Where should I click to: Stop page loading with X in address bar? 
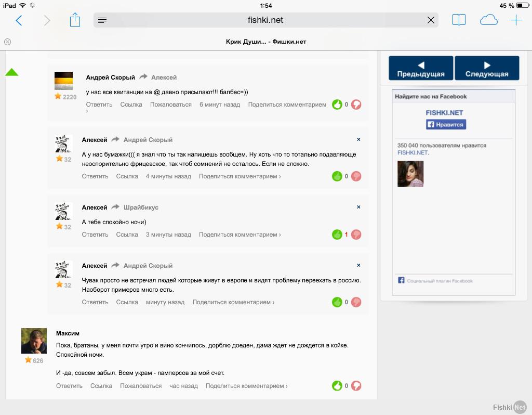pos(431,20)
